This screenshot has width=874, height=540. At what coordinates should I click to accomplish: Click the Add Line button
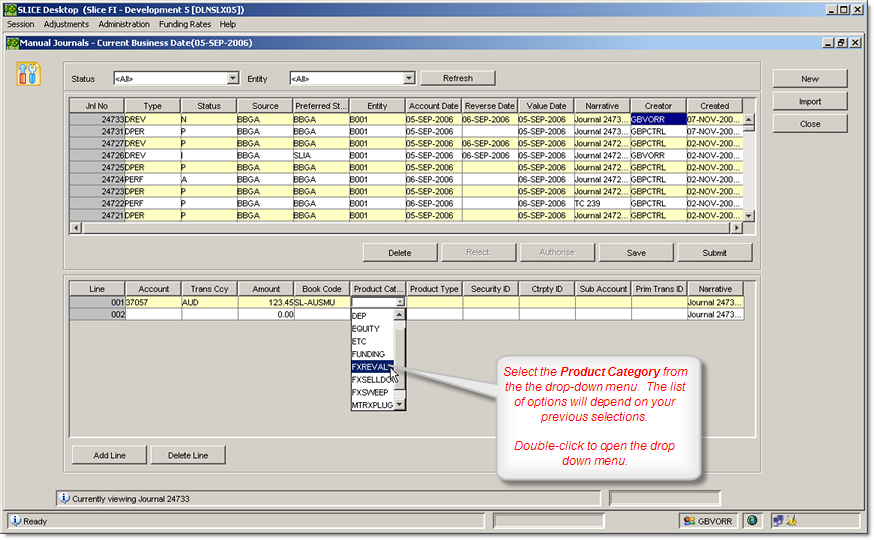(110, 455)
